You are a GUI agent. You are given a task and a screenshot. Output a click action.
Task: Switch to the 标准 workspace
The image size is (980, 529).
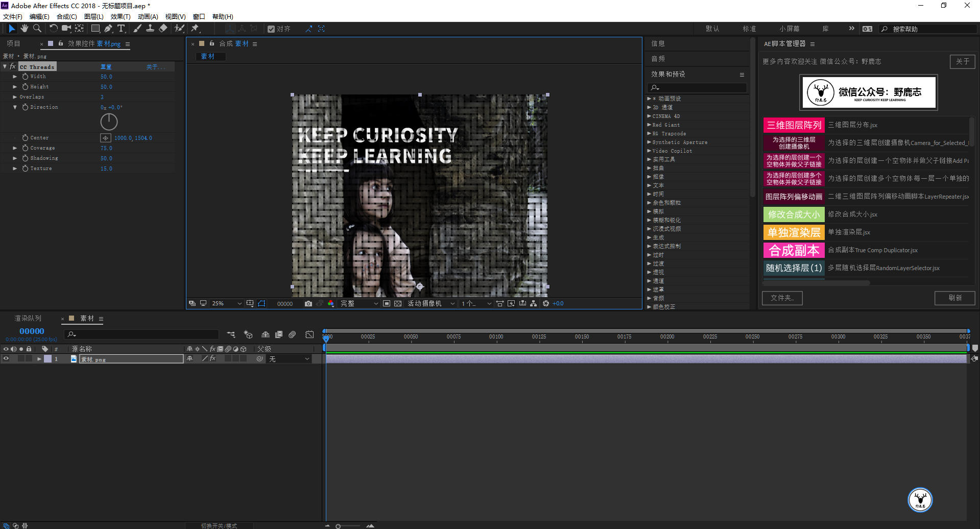point(749,29)
